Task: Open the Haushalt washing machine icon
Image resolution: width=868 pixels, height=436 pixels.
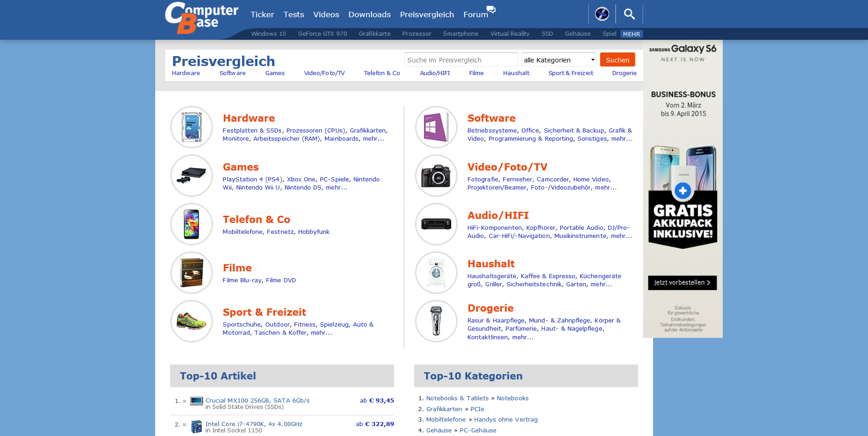Action: coord(436,273)
